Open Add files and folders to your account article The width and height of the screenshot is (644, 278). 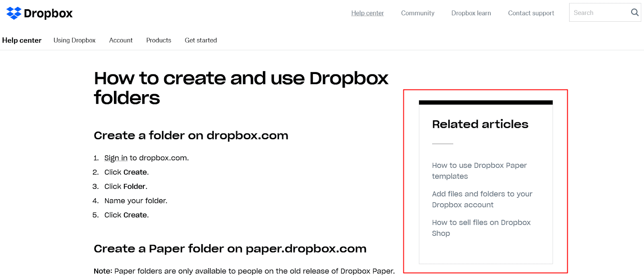[482, 199]
